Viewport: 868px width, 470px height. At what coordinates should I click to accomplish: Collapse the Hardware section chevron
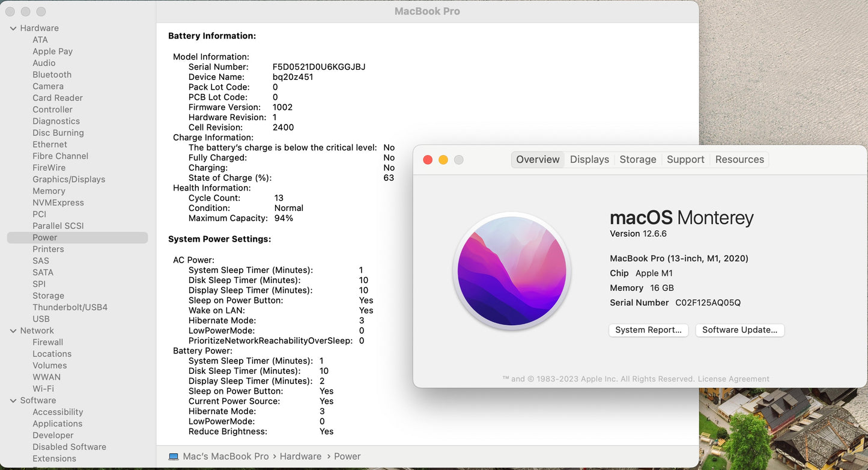pos(13,28)
